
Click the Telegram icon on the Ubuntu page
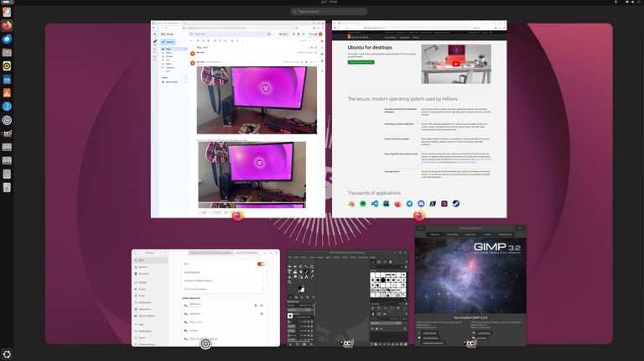[x=409, y=203]
